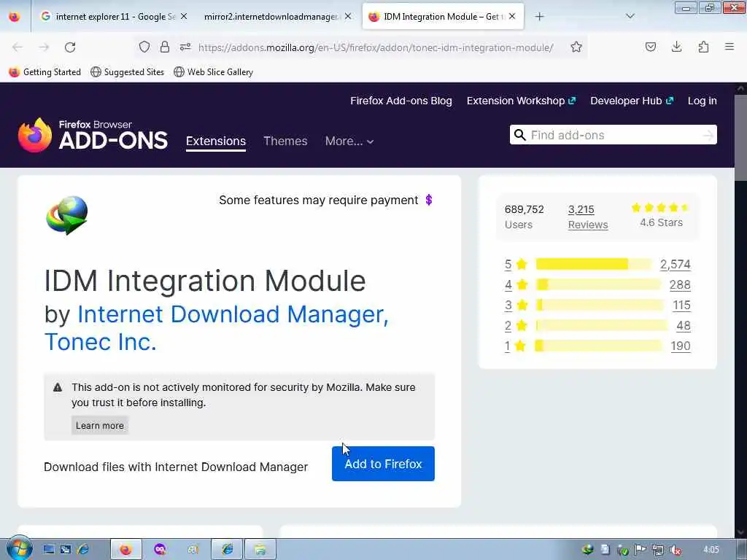The image size is (747, 560).
Task: Open the Internet Download Manager, Tonec Inc. author link
Action: coord(217,328)
